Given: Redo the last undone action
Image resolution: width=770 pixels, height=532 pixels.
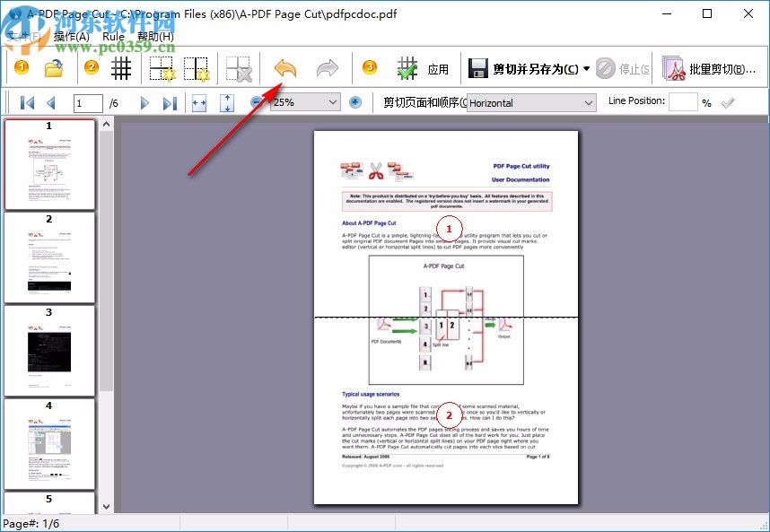Looking at the screenshot, I should [327, 67].
